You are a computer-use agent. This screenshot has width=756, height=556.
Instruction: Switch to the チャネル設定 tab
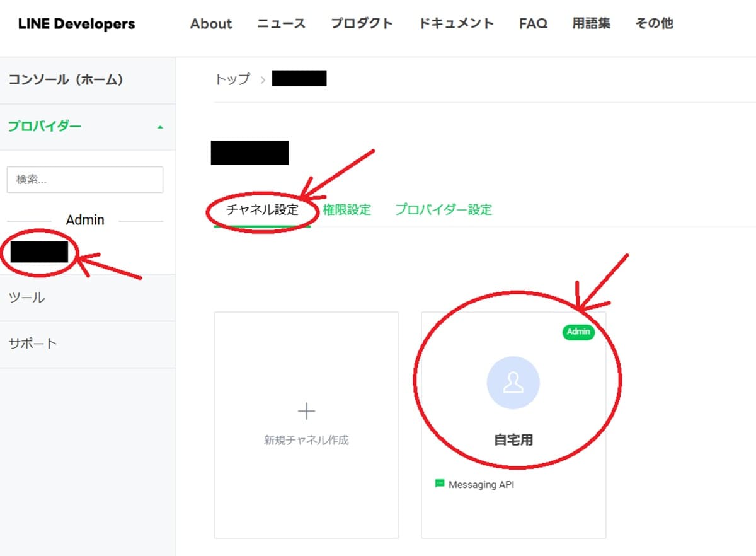tap(262, 210)
